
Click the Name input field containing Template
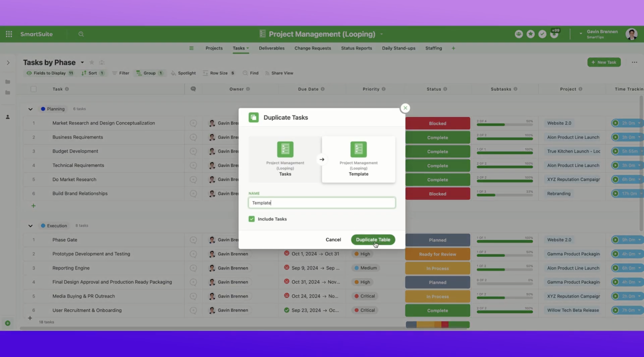(321, 203)
